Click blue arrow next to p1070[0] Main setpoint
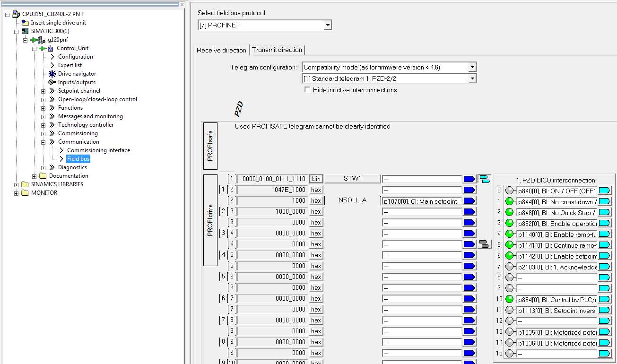This screenshot has height=364, width=617. (x=469, y=201)
